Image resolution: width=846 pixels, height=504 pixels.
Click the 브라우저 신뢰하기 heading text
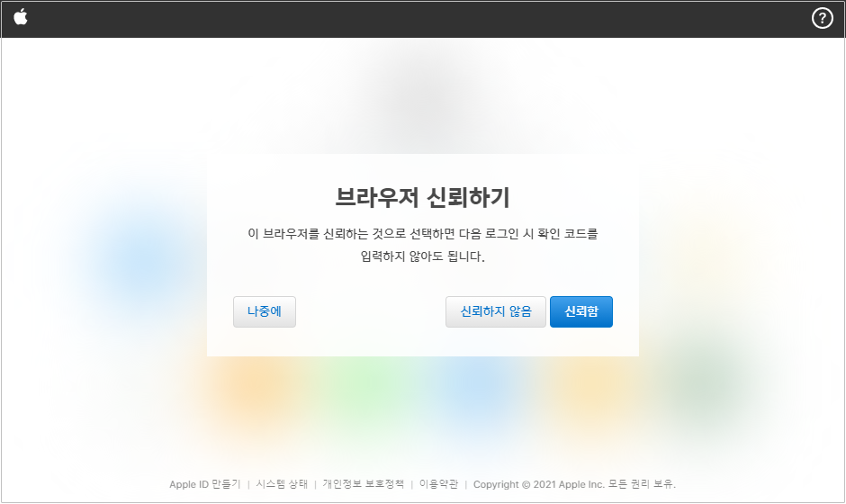(x=422, y=197)
